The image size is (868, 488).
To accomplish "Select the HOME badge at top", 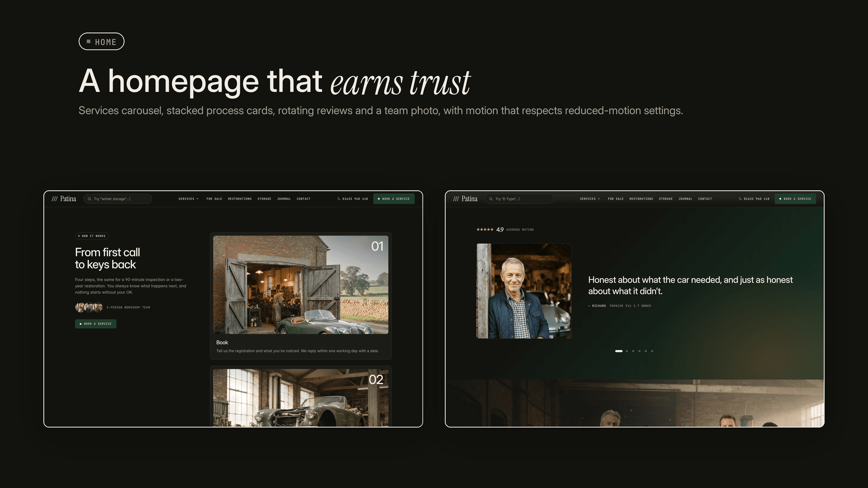I will click(x=101, y=42).
